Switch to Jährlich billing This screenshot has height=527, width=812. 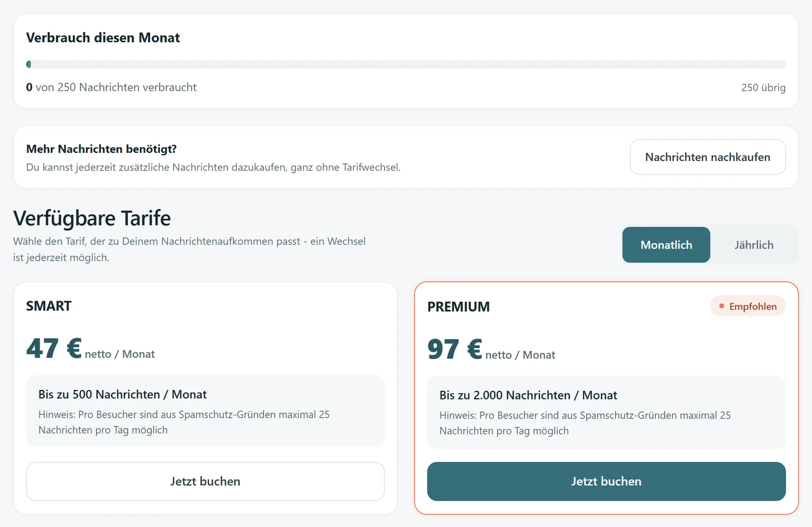click(x=754, y=245)
